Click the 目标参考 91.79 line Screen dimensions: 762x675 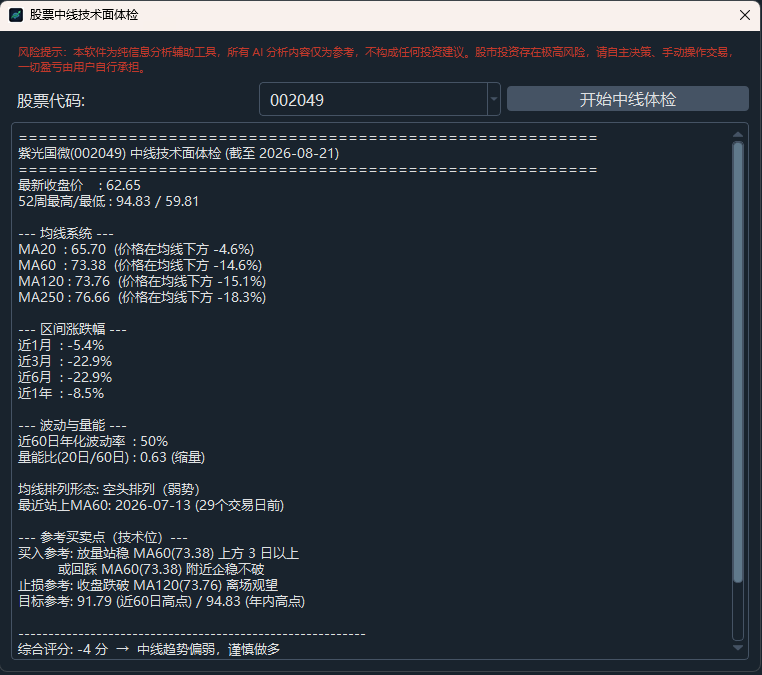[161, 602]
